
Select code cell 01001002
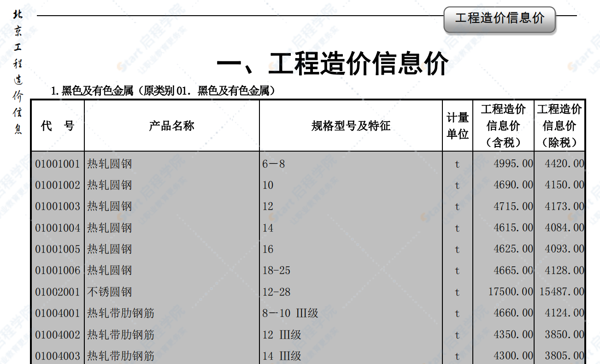tap(58, 185)
